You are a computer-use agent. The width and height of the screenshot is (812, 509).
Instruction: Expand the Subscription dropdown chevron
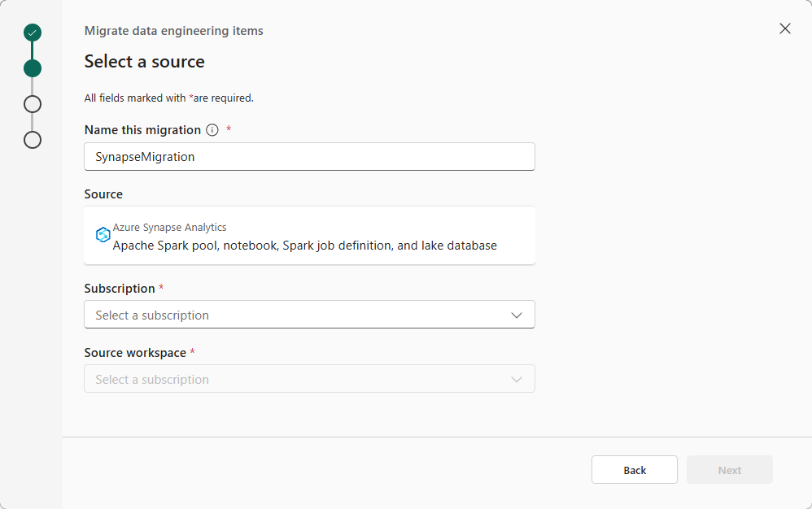pyautogui.click(x=517, y=315)
